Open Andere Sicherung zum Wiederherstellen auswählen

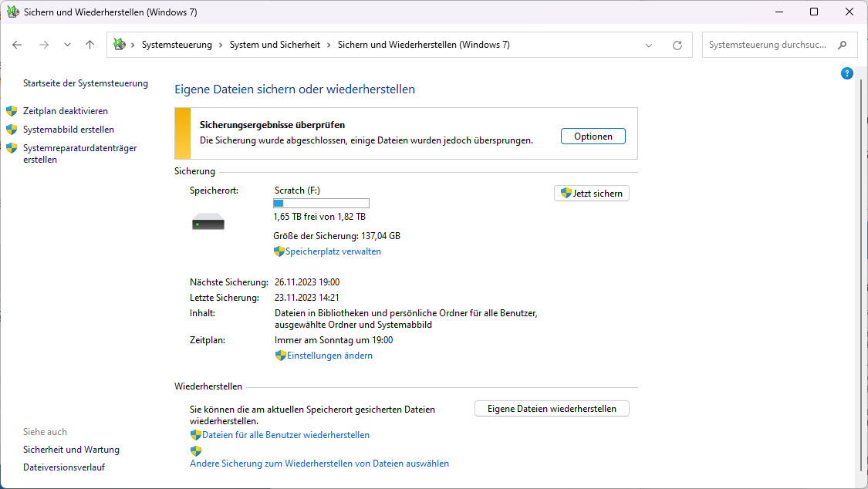tap(319, 463)
